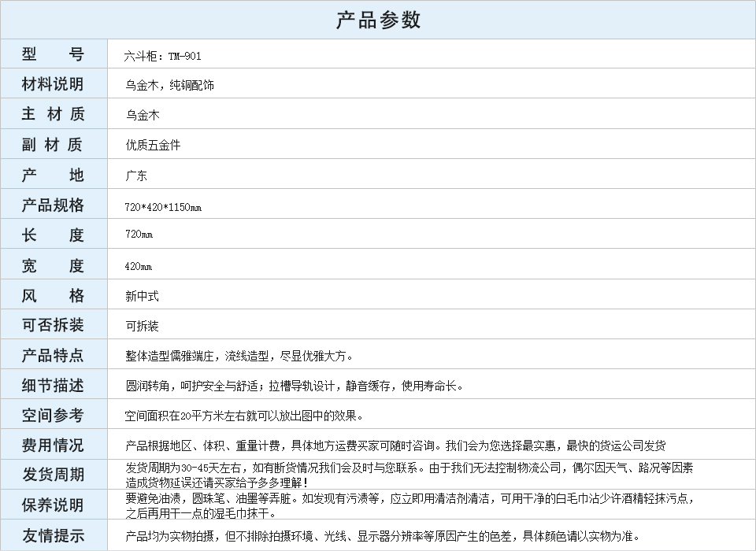Click the origin value 广东
The width and height of the screenshot is (756, 551).
[x=136, y=176]
